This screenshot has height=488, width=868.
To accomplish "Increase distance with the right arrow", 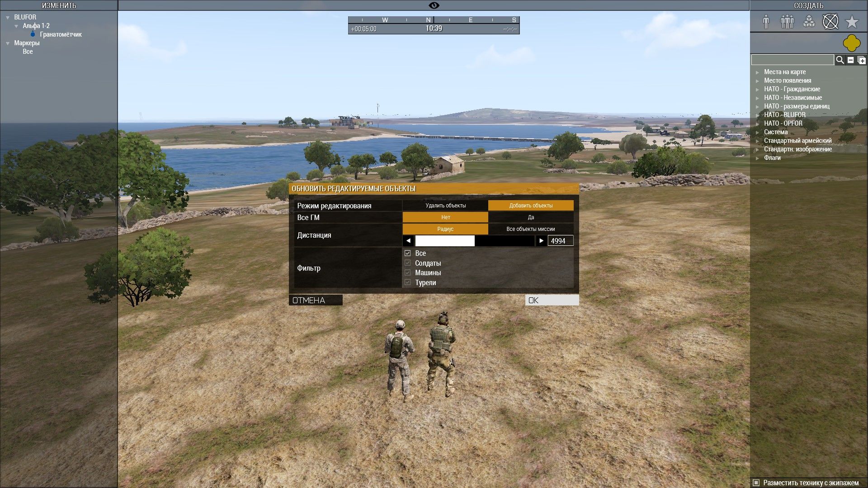I will coord(541,241).
